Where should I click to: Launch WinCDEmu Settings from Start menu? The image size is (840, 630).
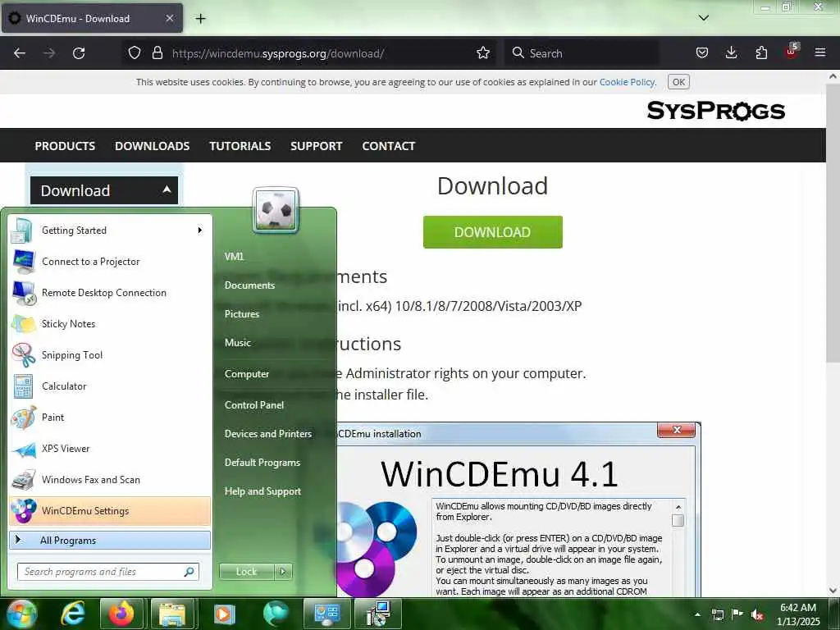click(x=110, y=511)
